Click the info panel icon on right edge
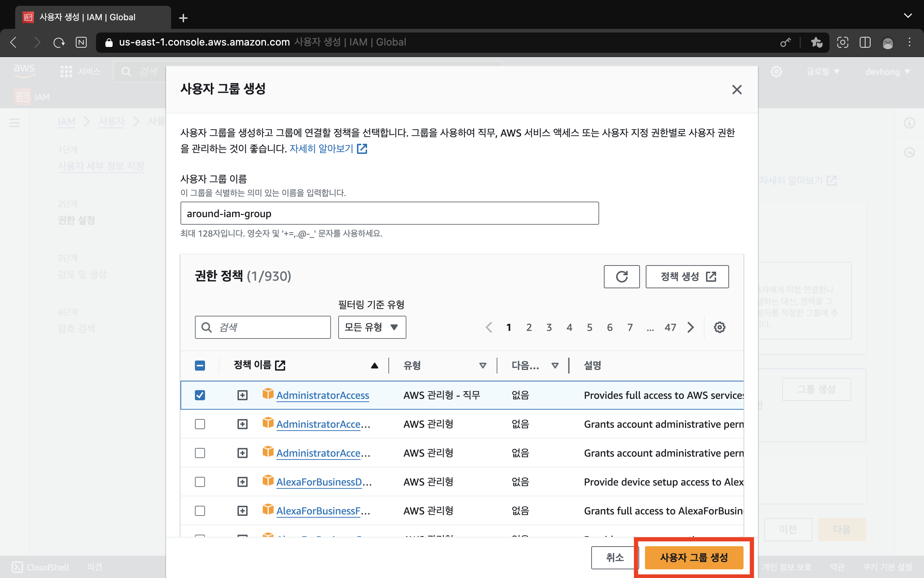Viewport: 924px width, 578px height. 909,123
